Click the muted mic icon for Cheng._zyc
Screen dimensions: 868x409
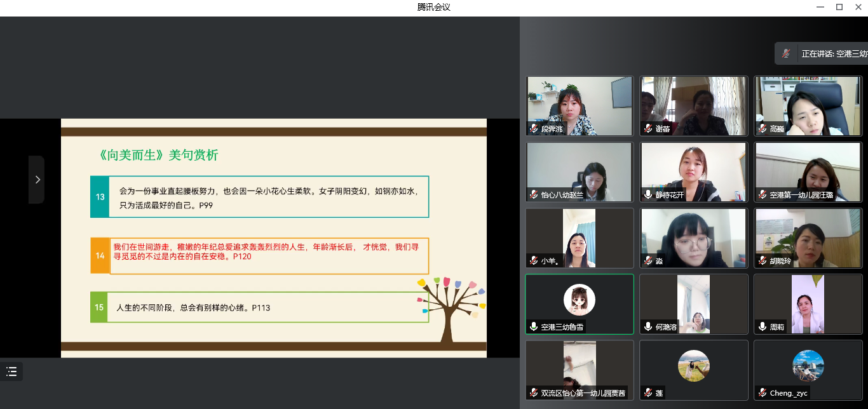763,393
